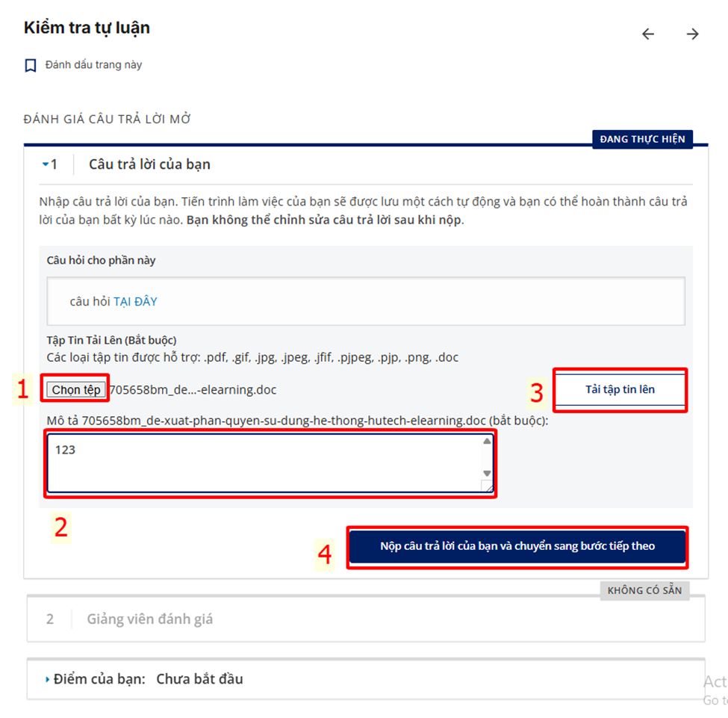Screen dimensions: 728x718
Task: Open step 2 'Giảng viên đánh giá'
Action: click(x=149, y=619)
